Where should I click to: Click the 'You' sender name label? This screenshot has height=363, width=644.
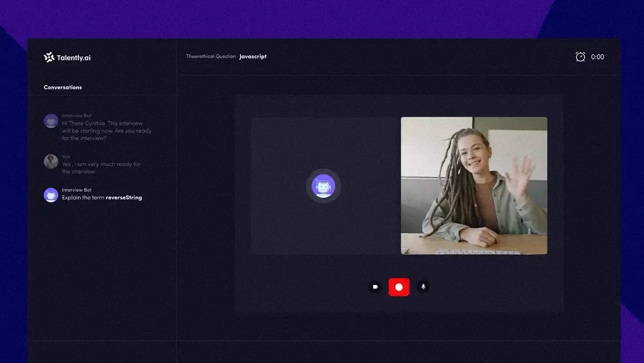click(66, 156)
